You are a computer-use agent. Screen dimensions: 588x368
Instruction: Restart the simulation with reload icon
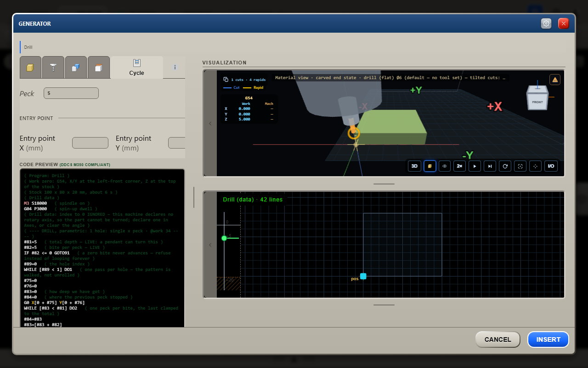click(x=505, y=166)
